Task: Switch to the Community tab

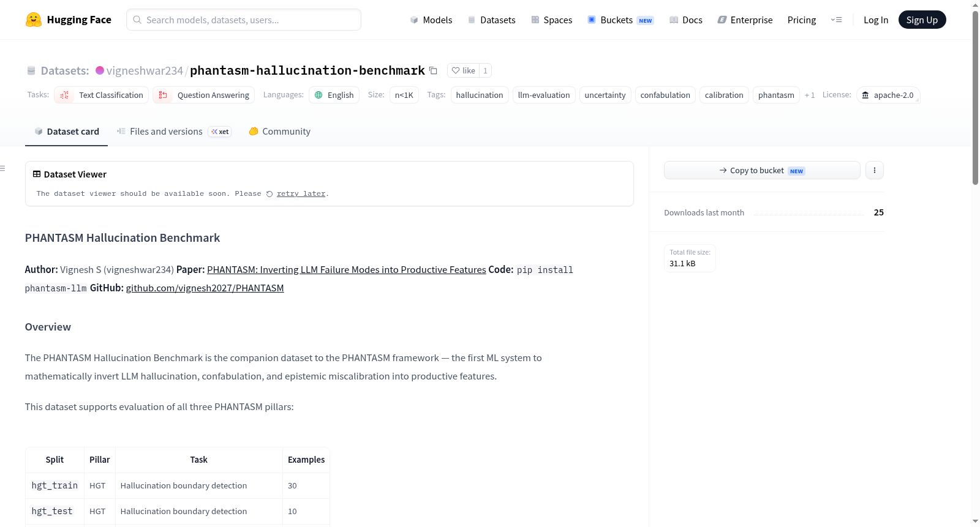Action: pyautogui.click(x=279, y=132)
